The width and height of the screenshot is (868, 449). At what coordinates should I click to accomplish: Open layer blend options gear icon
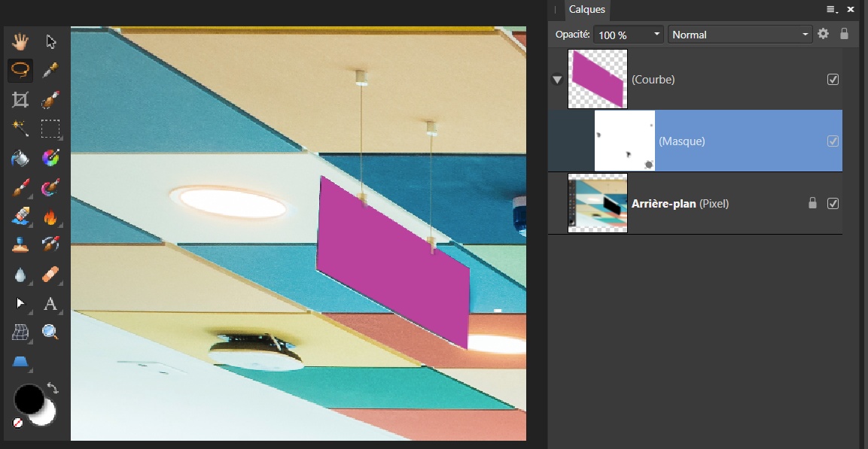(823, 34)
